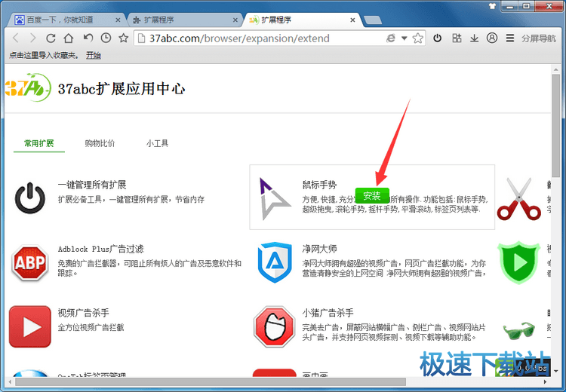The image size is (566, 392).
Task: Open the 小猪广告杀手 title
Action: pyautogui.click(x=328, y=313)
